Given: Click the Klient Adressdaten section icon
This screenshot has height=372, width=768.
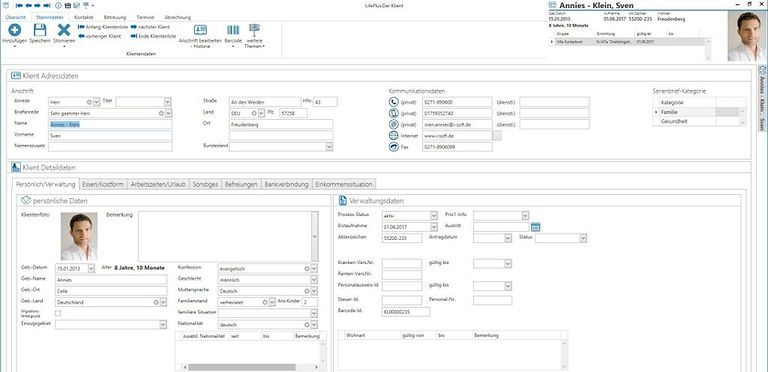Looking at the screenshot, I should [16, 76].
